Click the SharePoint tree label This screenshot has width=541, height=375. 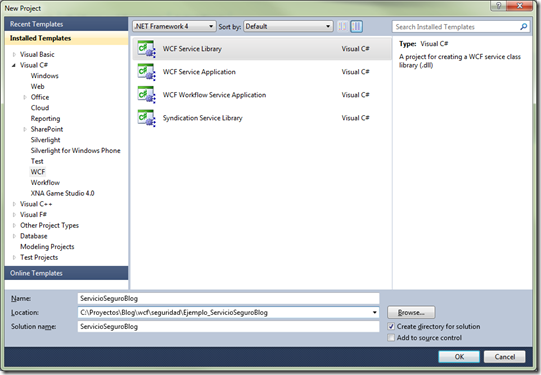pos(47,129)
